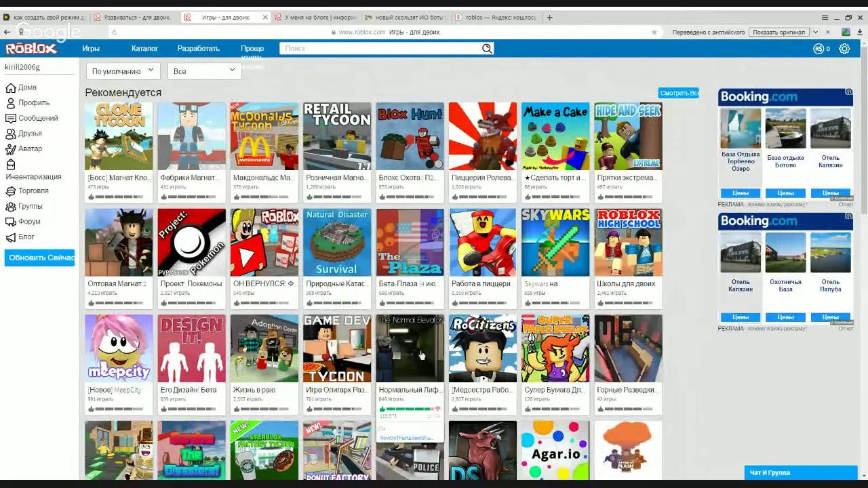Click the ad info icon on first Booking banner
Image resolution: width=868 pixels, height=488 pixels.
(x=849, y=91)
